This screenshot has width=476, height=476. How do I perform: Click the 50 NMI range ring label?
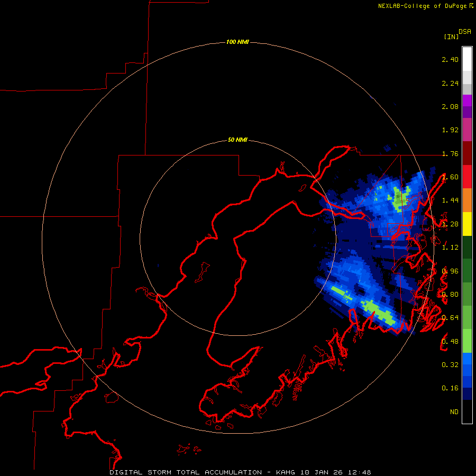tap(237, 140)
